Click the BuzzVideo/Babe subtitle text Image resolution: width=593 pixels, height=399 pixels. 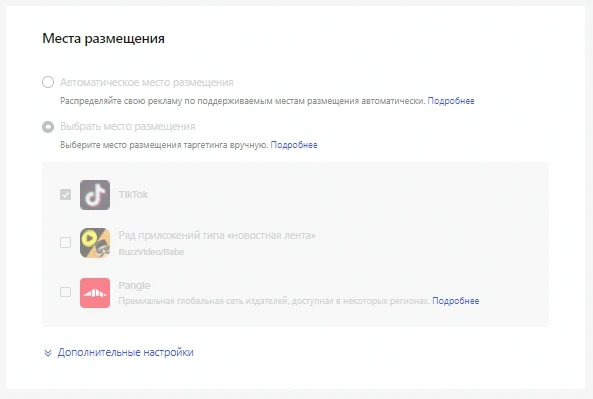click(x=151, y=252)
